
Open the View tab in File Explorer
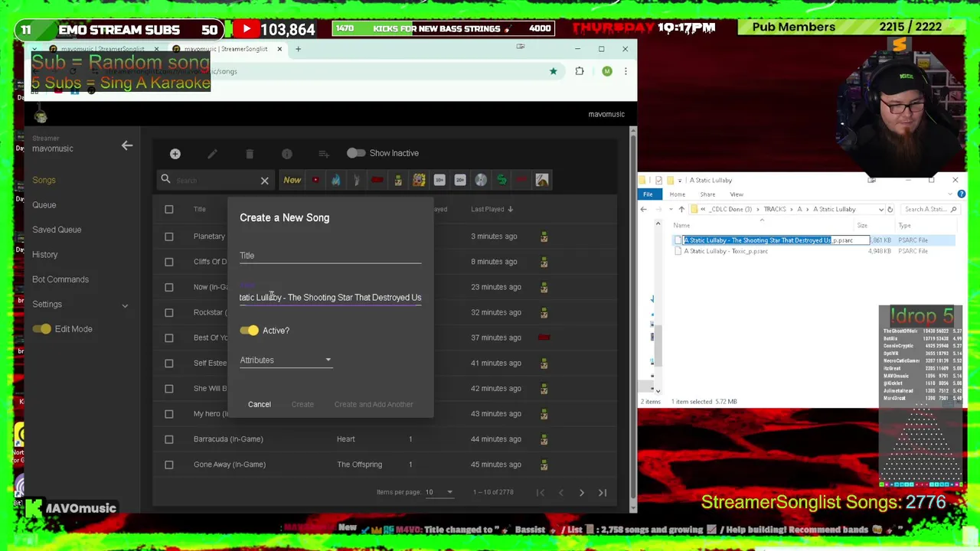(736, 194)
